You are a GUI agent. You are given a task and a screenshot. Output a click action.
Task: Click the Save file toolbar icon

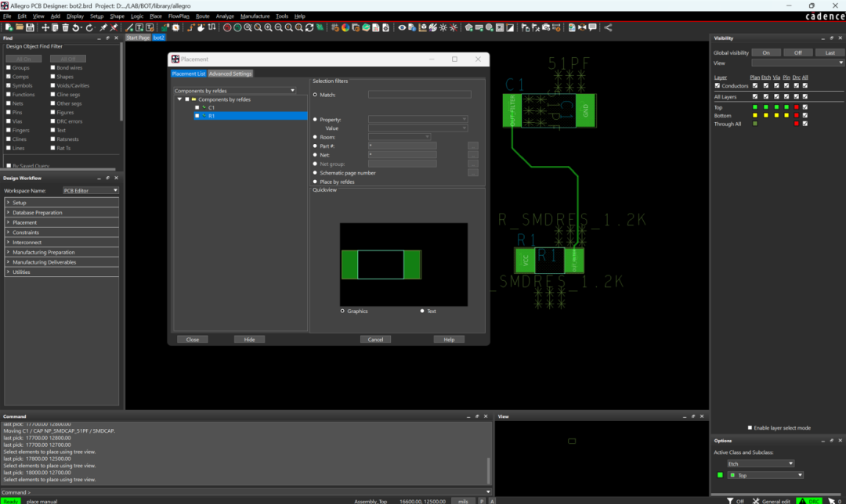coord(30,27)
